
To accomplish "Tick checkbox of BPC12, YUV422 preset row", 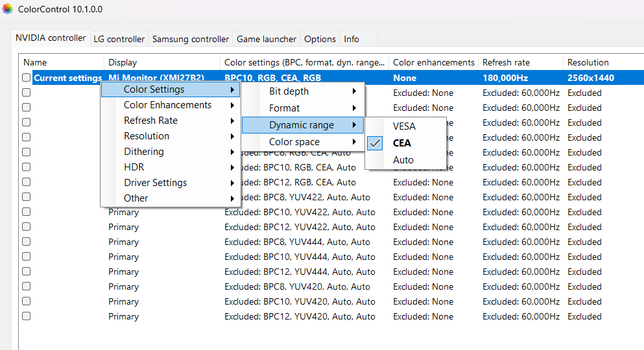I will tap(27, 226).
